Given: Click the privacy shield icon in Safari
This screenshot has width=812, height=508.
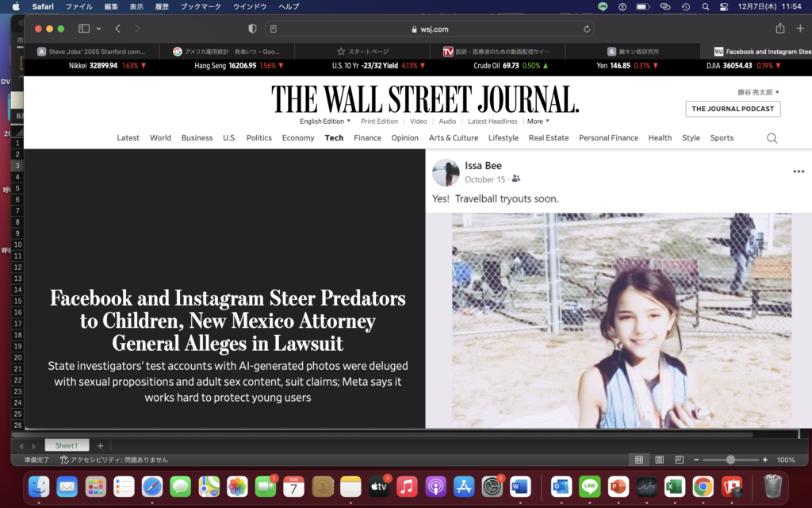Looking at the screenshot, I should (252, 29).
